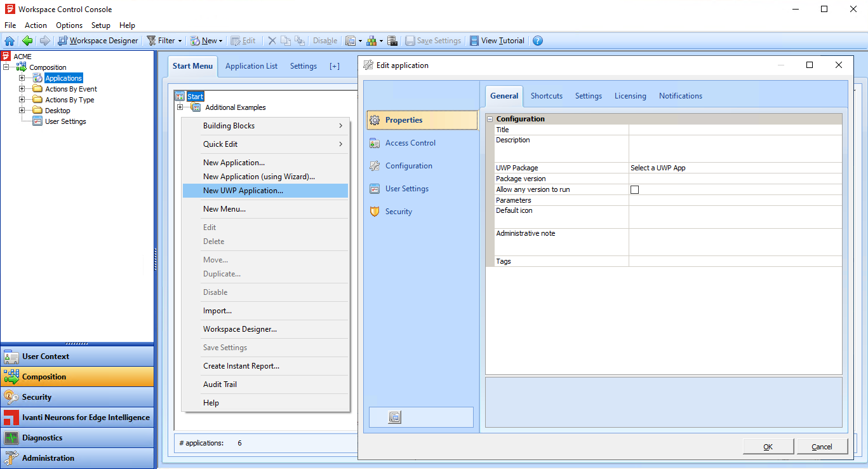
Task: Click the Copy toolbar icon
Action: [286, 41]
